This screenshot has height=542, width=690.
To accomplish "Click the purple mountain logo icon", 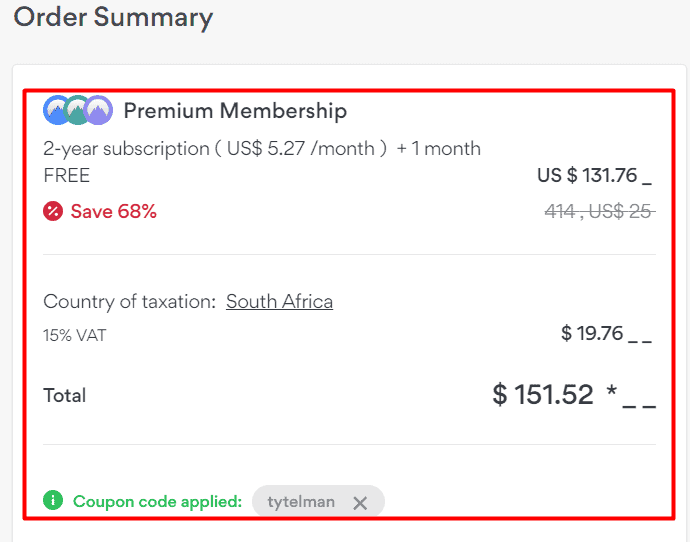I will click(x=97, y=110).
